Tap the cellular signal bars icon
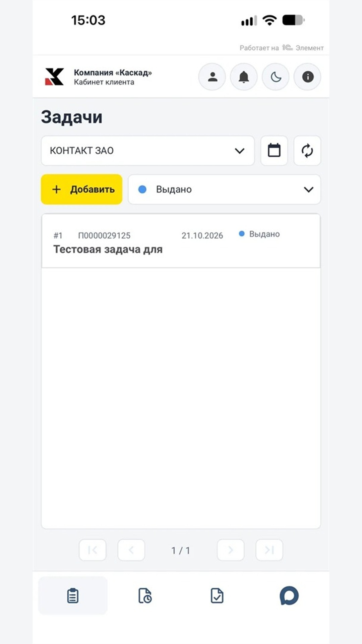The height and width of the screenshot is (644, 362). click(x=249, y=21)
